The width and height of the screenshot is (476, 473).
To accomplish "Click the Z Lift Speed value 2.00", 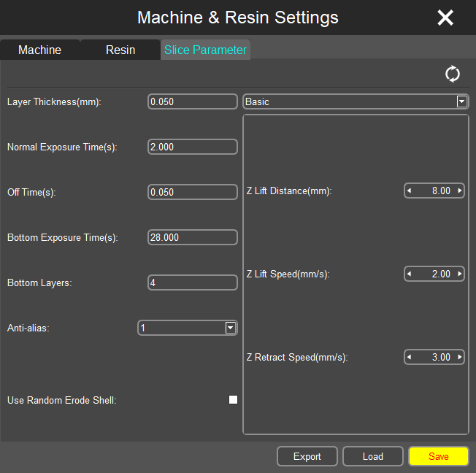I will click(x=441, y=274).
